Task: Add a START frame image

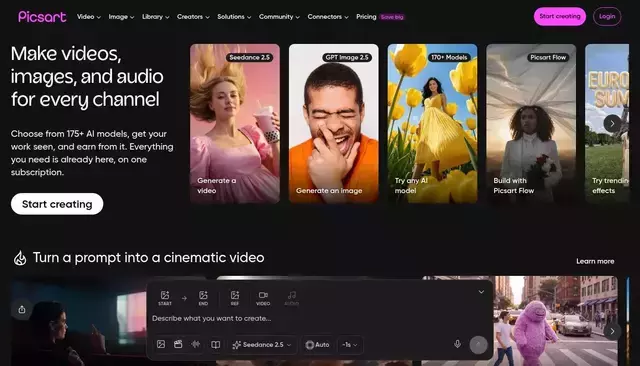Action: pyautogui.click(x=165, y=298)
